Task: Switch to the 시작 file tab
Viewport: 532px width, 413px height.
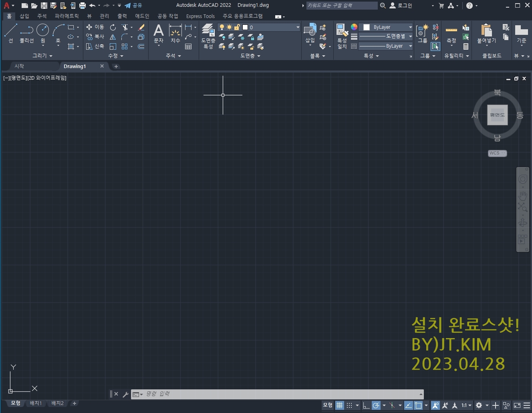Action: click(19, 66)
